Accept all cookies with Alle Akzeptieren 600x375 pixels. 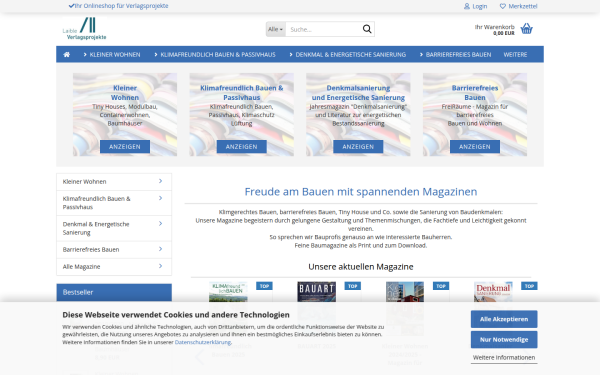(504, 319)
